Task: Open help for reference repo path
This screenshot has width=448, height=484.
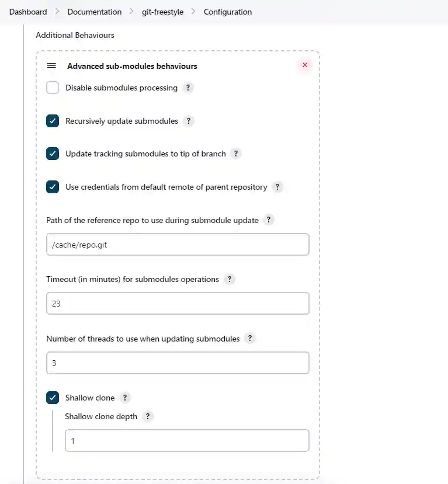Action: 269,220
